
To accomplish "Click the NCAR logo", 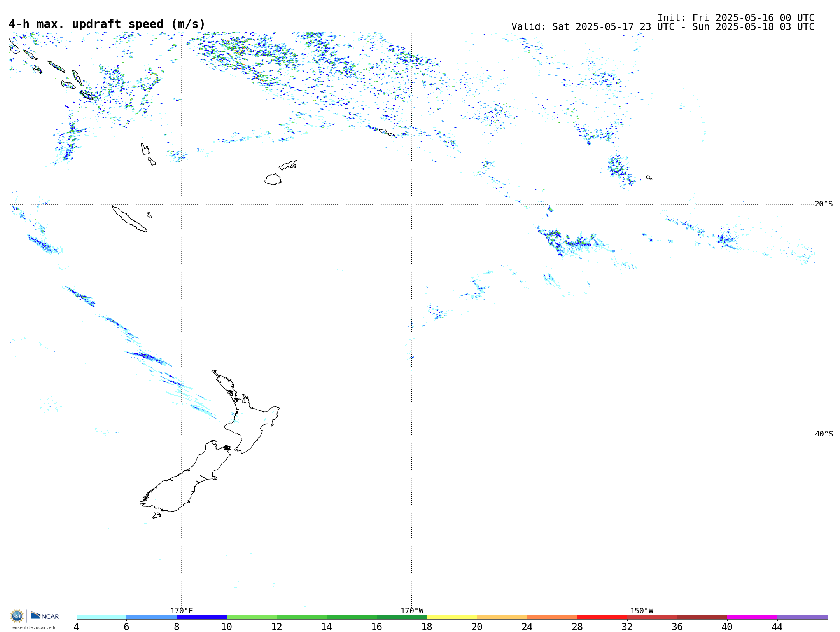I will pos(45,616).
